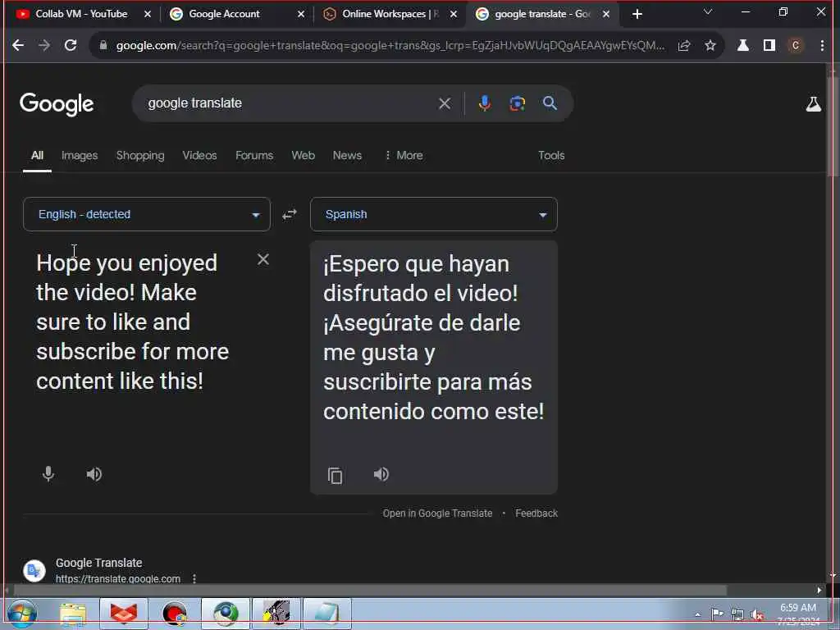Open Chrome Labs flask in toolbar
840x630 pixels.
coord(743,46)
